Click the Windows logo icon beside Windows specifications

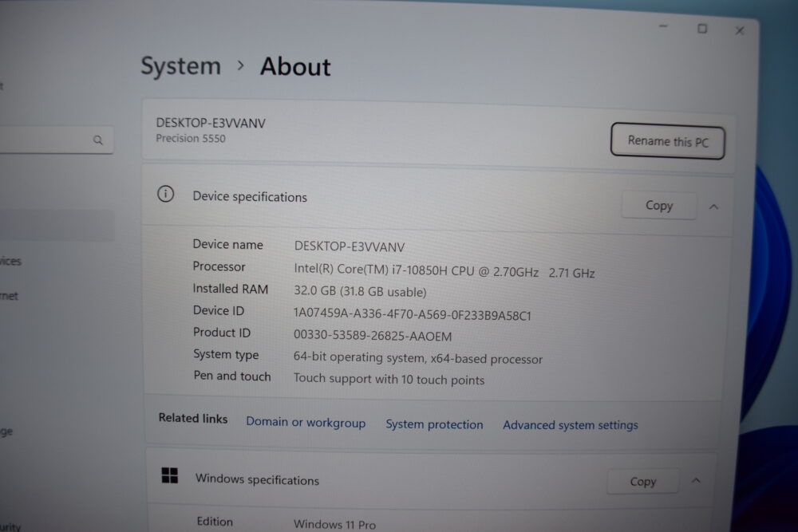(x=169, y=475)
